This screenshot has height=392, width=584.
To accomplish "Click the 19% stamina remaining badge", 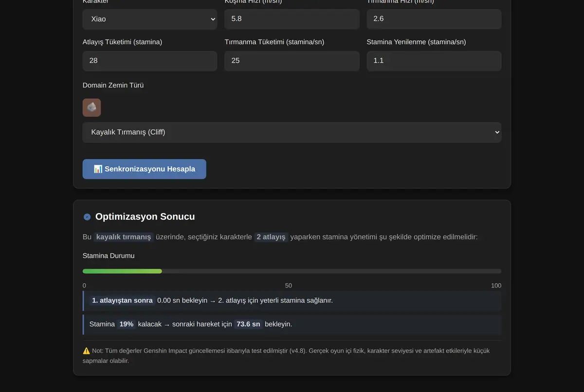I will 127,324.
